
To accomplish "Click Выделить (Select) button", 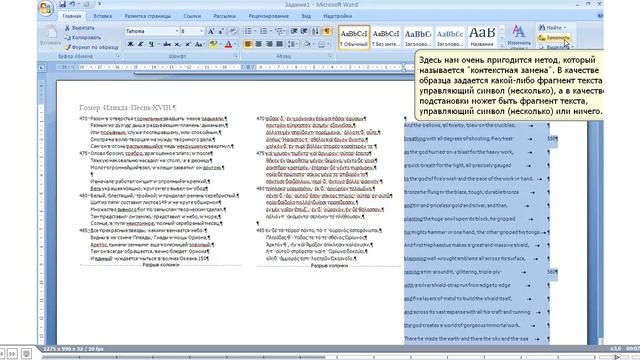I will [556, 47].
